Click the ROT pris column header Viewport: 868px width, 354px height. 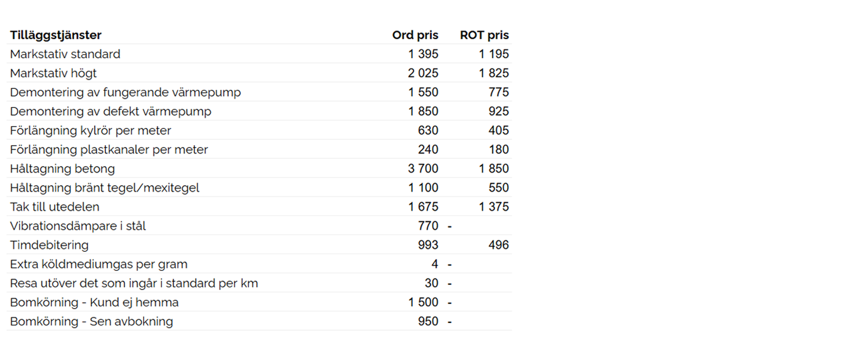(484, 35)
